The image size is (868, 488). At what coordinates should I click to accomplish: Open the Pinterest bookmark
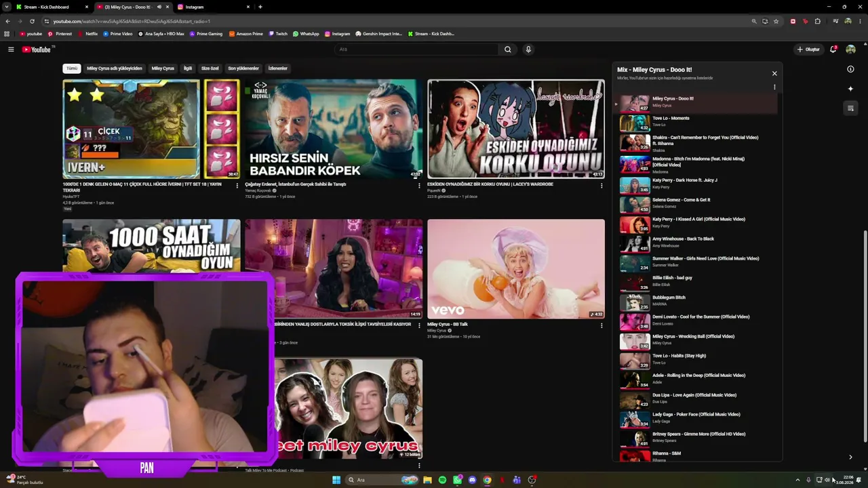point(60,34)
